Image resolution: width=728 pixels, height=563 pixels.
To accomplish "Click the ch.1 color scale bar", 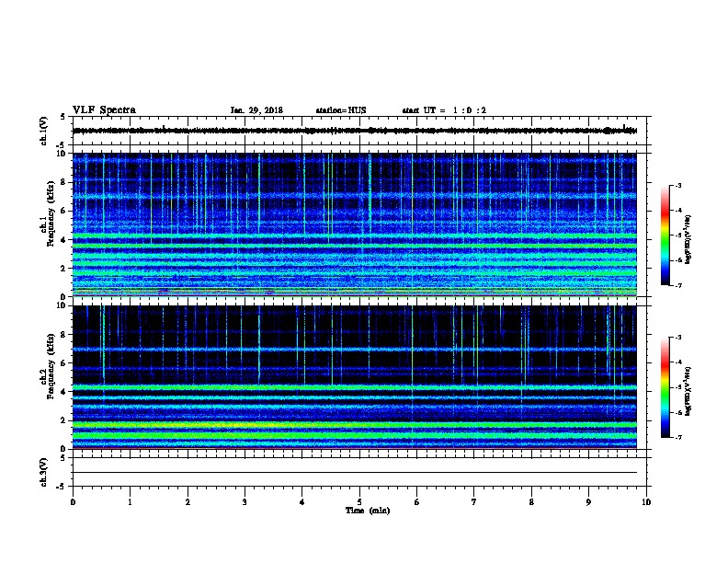I will pos(665,236).
